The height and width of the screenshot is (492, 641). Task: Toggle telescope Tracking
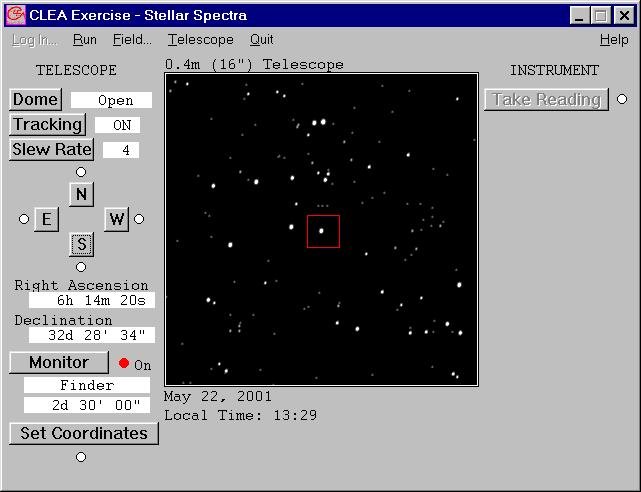pyautogui.click(x=47, y=124)
